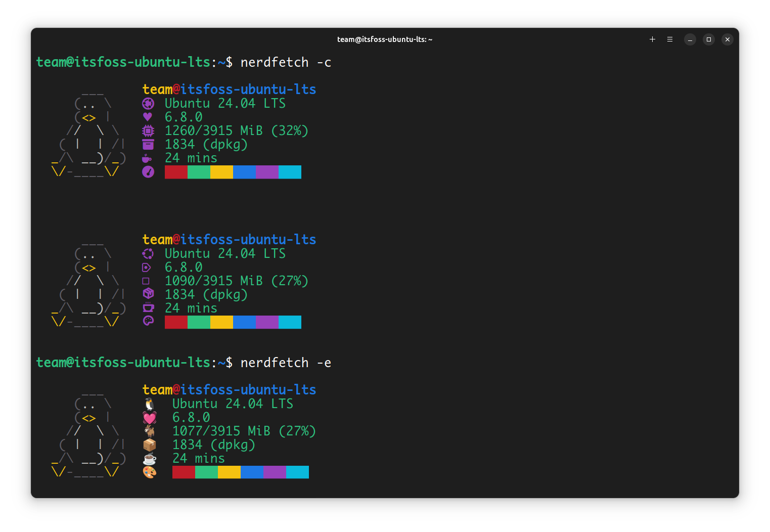The height and width of the screenshot is (532, 770).
Task: Click the CPU chip icon beside 1260/3915 MiB
Action: coord(148,131)
